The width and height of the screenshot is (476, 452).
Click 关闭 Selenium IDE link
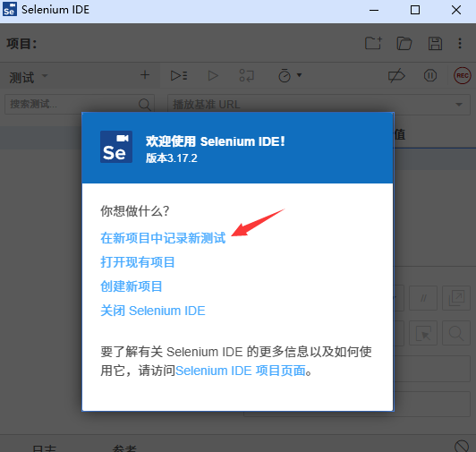click(x=153, y=311)
